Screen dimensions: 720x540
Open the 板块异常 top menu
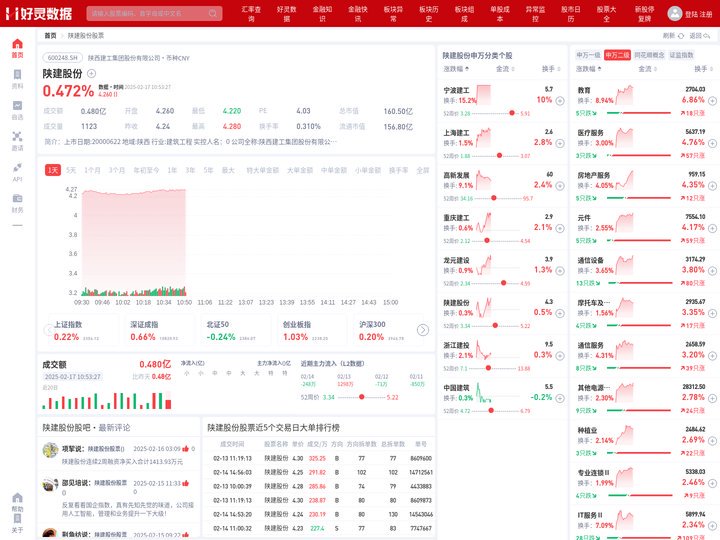pyautogui.click(x=393, y=13)
